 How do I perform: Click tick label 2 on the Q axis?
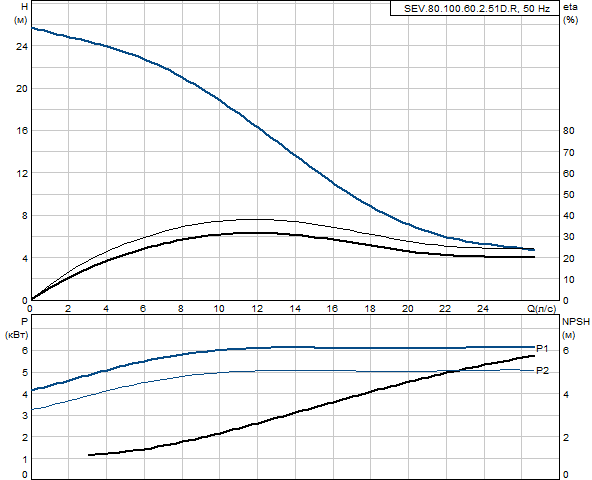click(68, 309)
